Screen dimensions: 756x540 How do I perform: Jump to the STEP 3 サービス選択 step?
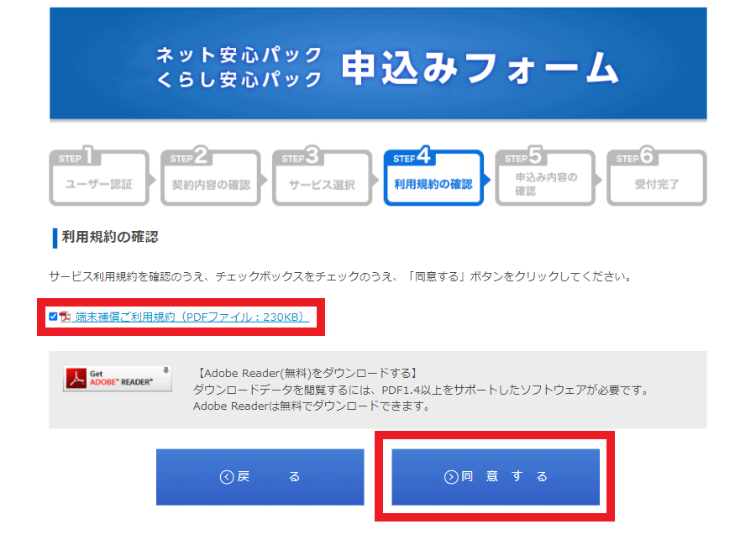(322, 178)
